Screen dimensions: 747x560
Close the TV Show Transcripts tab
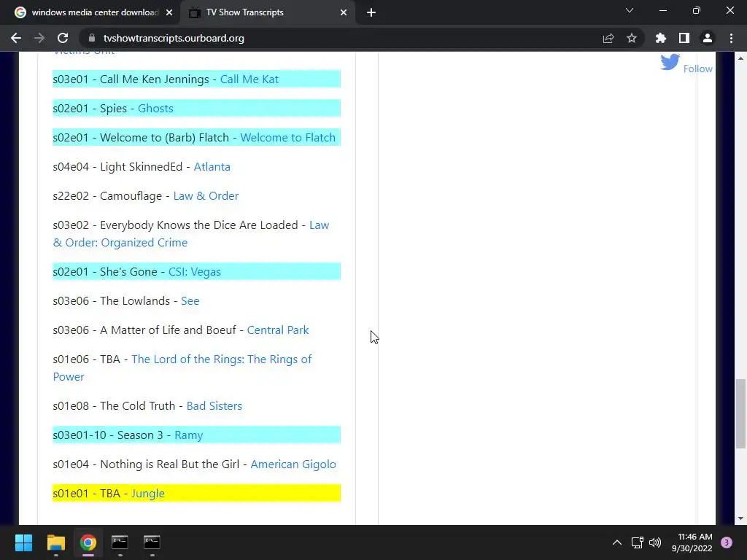pos(344,12)
